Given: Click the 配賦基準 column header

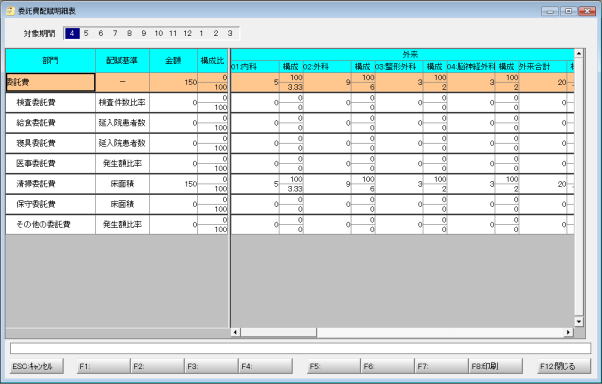Looking at the screenshot, I should (122, 61).
